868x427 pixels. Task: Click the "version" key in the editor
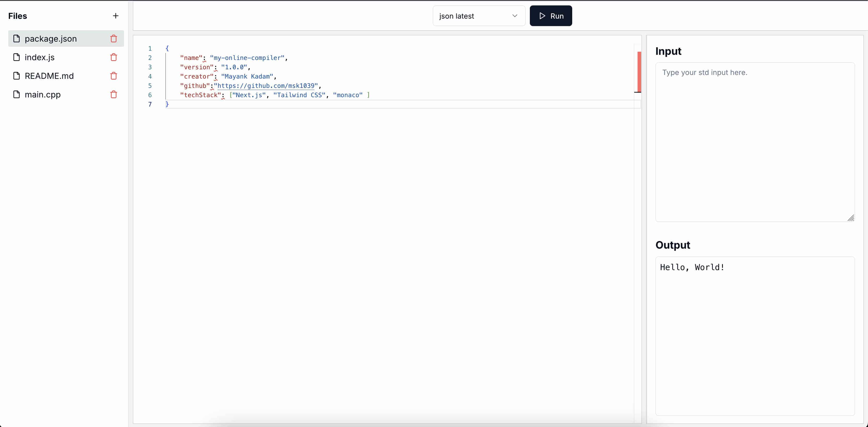click(197, 67)
